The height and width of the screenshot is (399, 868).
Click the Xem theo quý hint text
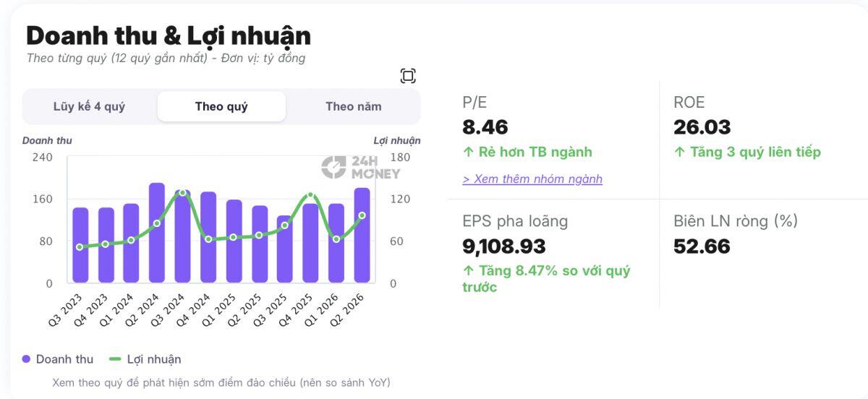[x=221, y=382]
